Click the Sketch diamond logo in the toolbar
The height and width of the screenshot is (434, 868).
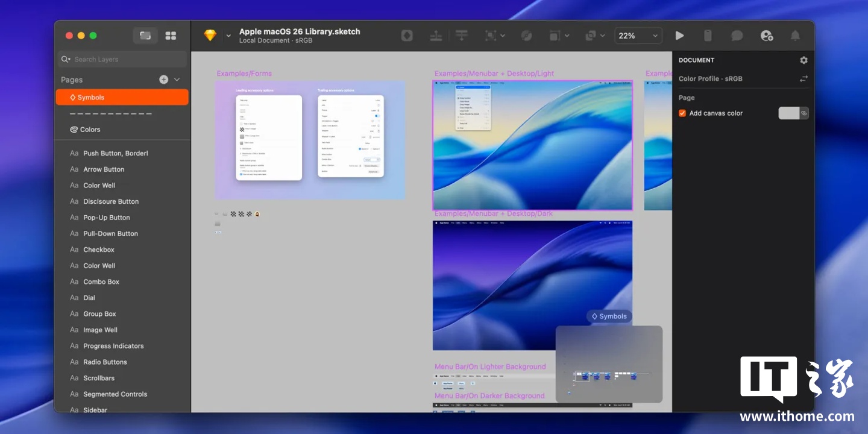click(210, 36)
